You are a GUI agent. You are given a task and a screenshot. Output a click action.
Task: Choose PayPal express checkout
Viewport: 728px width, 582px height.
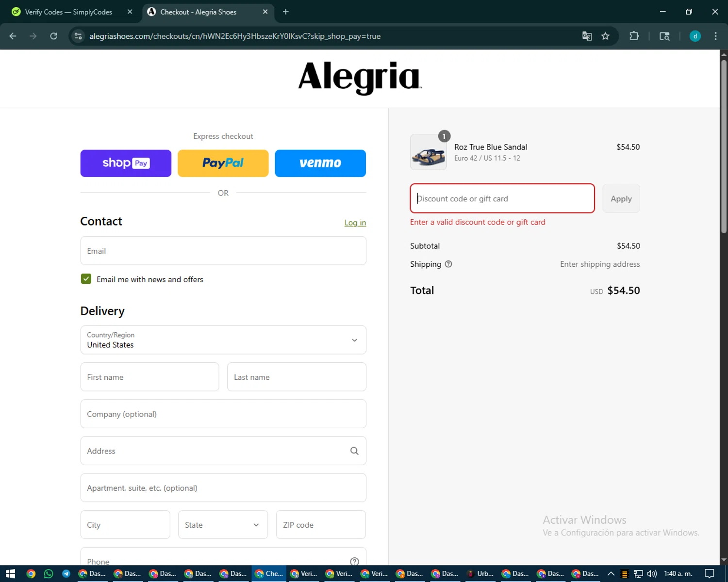(x=223, y=163)
